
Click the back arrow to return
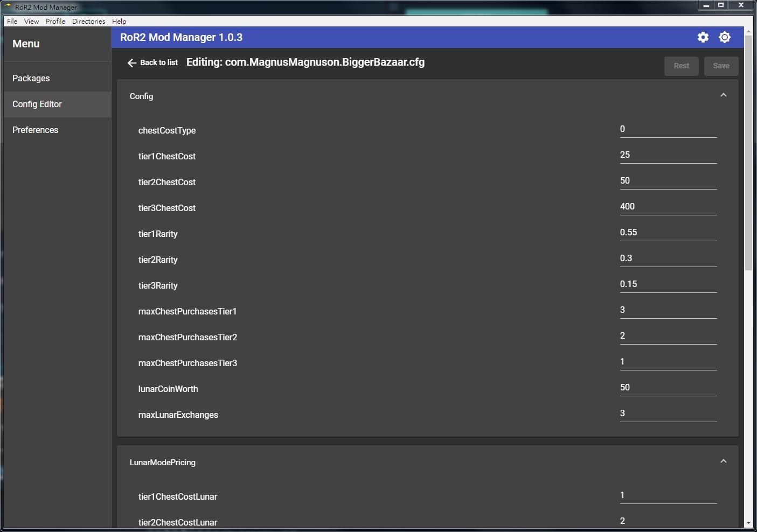[x=133, y=62]
